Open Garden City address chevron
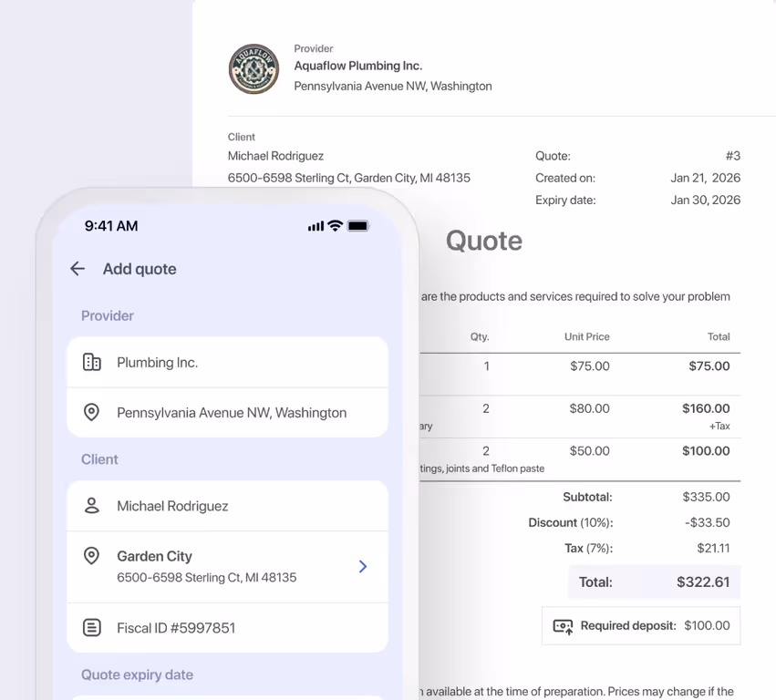This screenshot has width=776, height=700. [x=363, y=566]
